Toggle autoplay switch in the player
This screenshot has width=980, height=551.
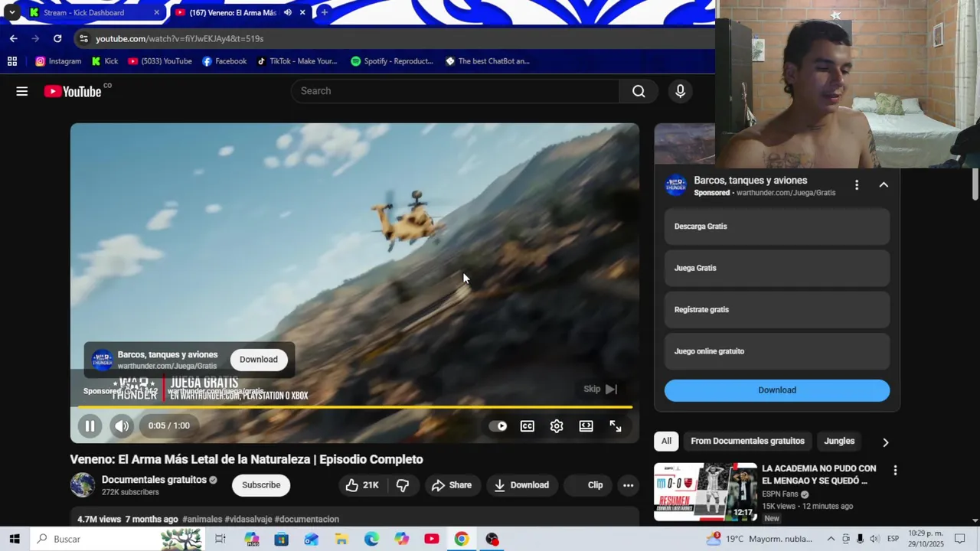tap(498, 426)
